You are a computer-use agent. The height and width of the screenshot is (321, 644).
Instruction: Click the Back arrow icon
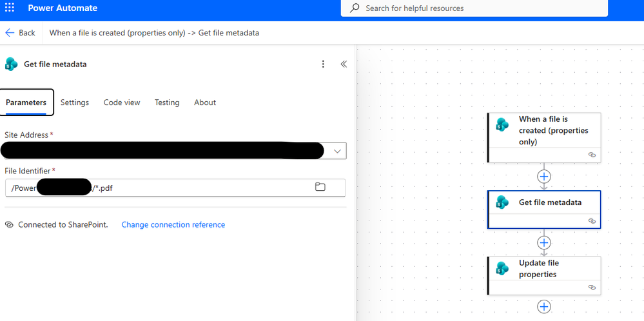pos(10,33)
